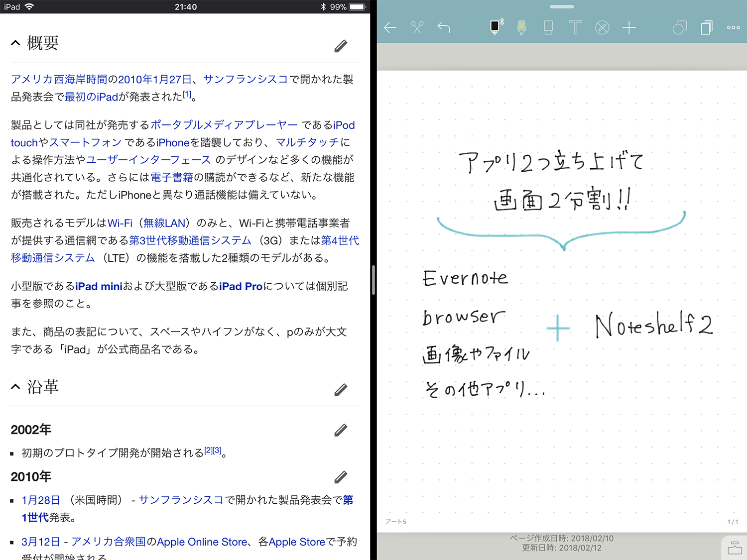Open the Apple Store link after 各

click(x=297, y=542)
